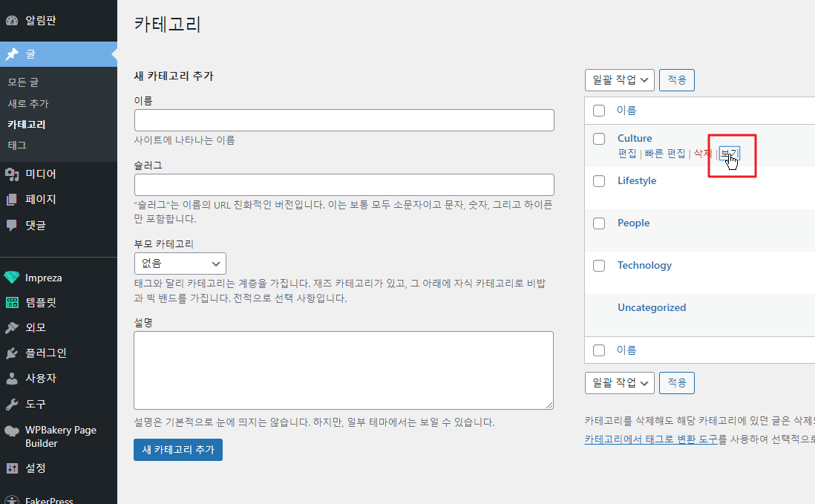This screenshot has width=815, height=504.
Task: Go to 모든 글 submenu
Action: tap(24, 82)
